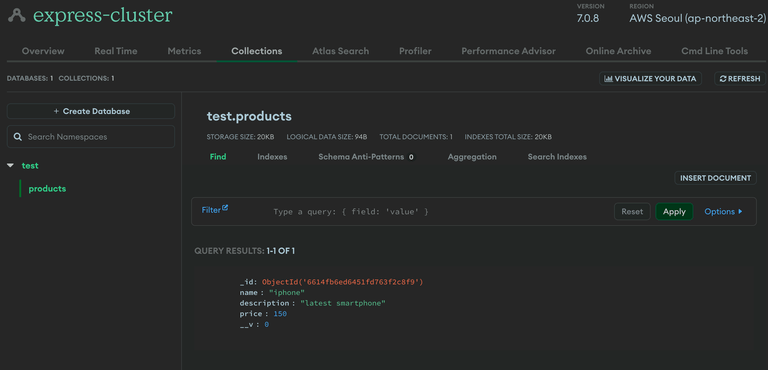This screenshot has width=768, height=370.
Task: Click the LOGICAL DATA SIZE: 94B stat
Action: pos(327,137)
